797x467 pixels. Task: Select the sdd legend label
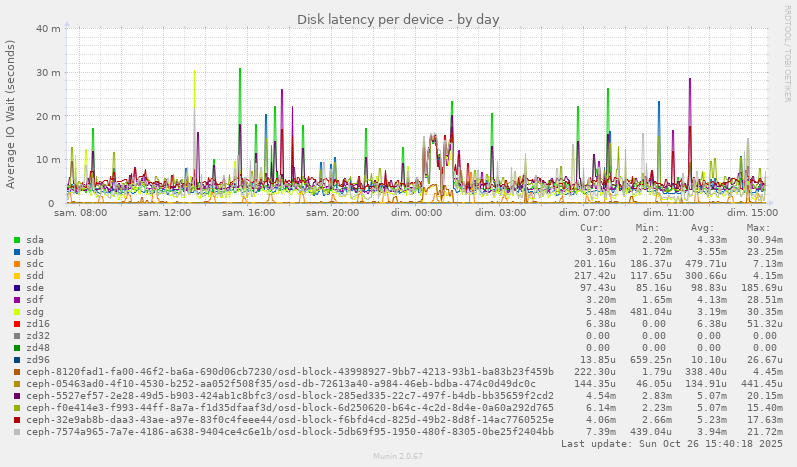pyautogui.click(x=35, y=276)
